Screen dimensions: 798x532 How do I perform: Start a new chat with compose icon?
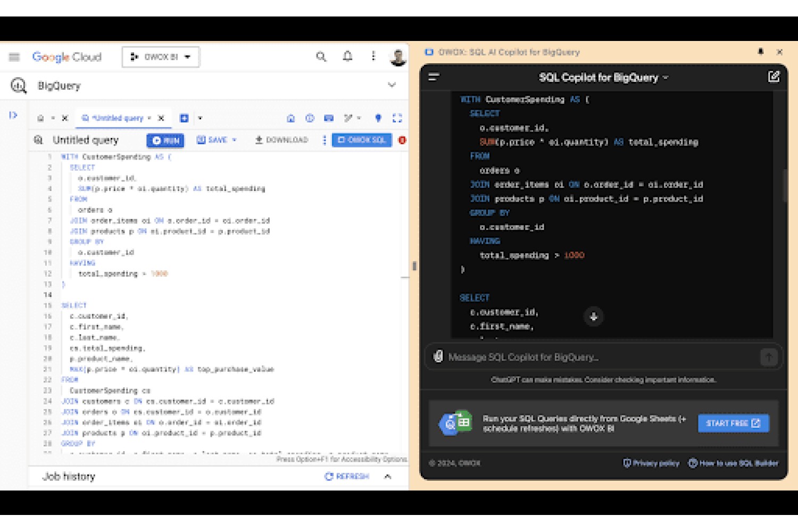click(x=774, y=77)
